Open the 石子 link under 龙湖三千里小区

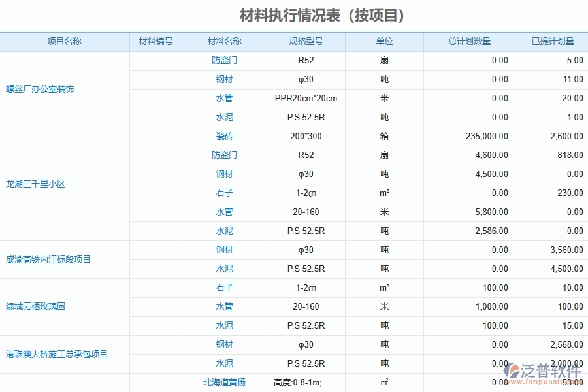click(x=224, y=193)
